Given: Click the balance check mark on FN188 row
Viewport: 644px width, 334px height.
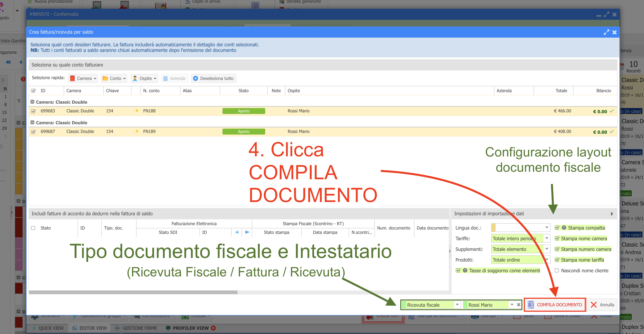Looking at the screenshot, I should click(612, 111).
